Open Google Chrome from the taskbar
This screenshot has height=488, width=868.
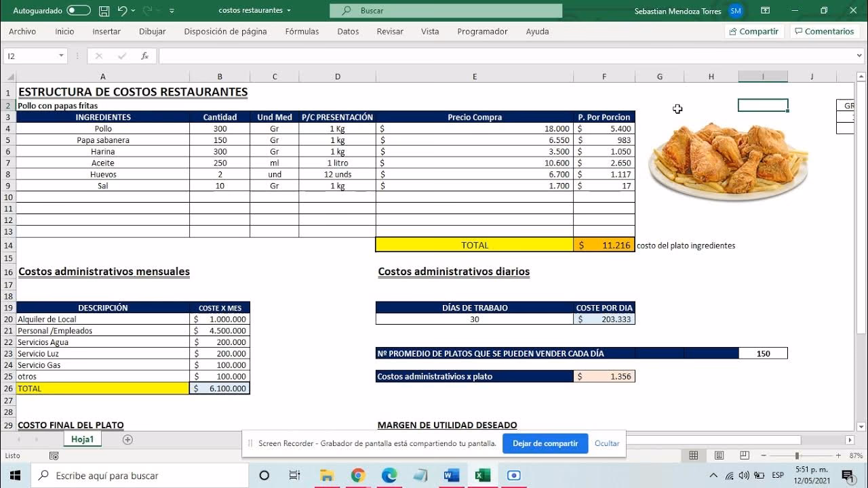point(358,475)
